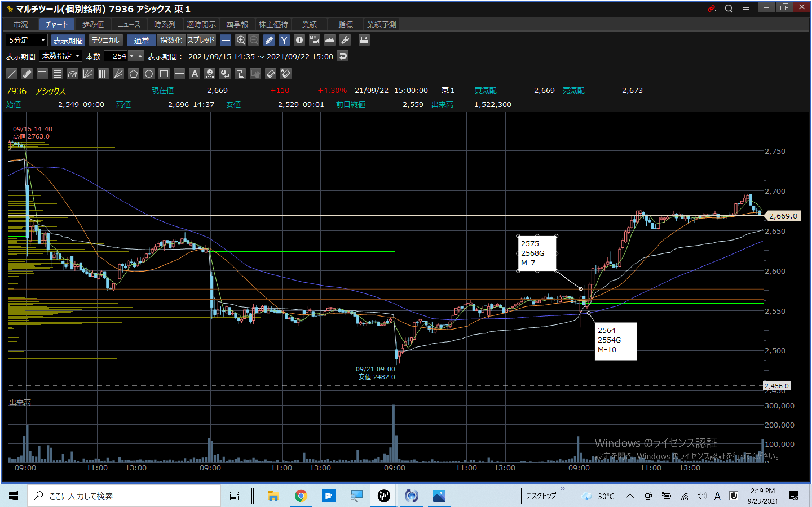Open the 5分足 timeframe dropdown
The width and height of the screenshot is (812, 507).
tap(27, 40)
